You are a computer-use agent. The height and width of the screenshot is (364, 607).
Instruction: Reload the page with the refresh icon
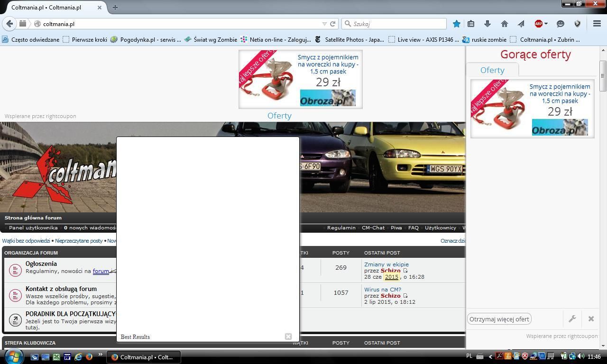[333, 24]
